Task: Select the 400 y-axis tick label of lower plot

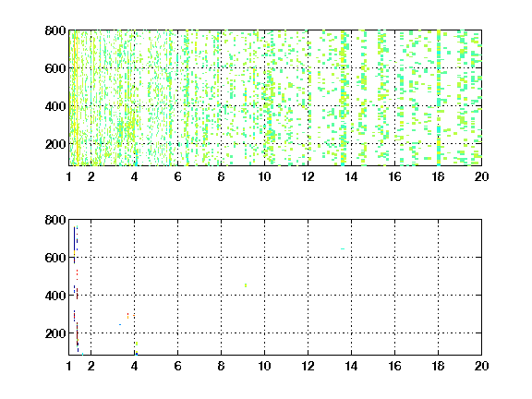Action: pyautogui.click(x=55, y=296)
